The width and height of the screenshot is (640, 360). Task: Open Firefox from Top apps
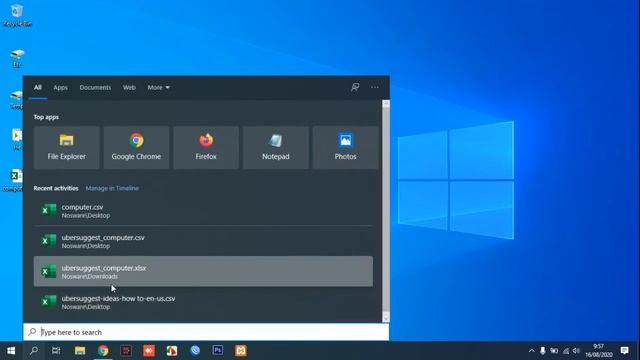(x=206, y=147)
